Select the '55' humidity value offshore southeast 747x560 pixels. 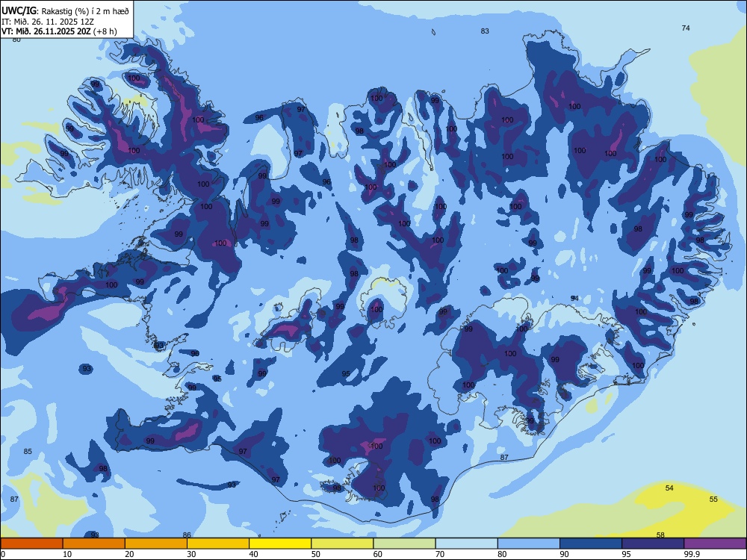click(x=713, y=499)
